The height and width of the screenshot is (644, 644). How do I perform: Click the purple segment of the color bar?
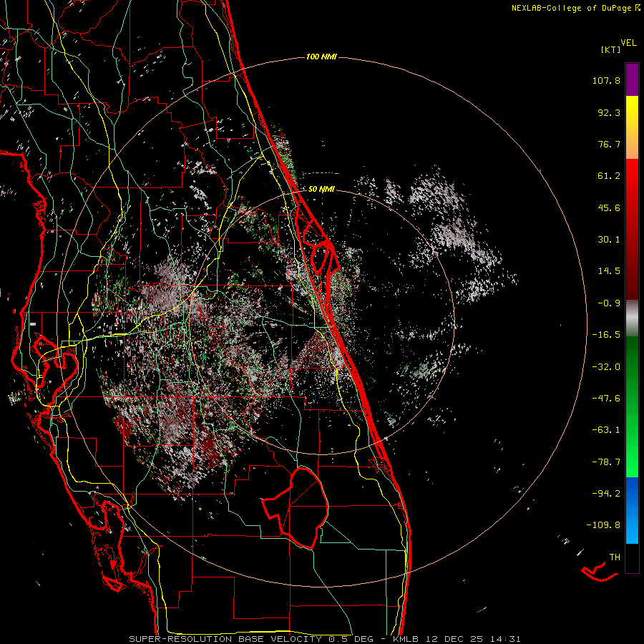(x=632, y=80)
